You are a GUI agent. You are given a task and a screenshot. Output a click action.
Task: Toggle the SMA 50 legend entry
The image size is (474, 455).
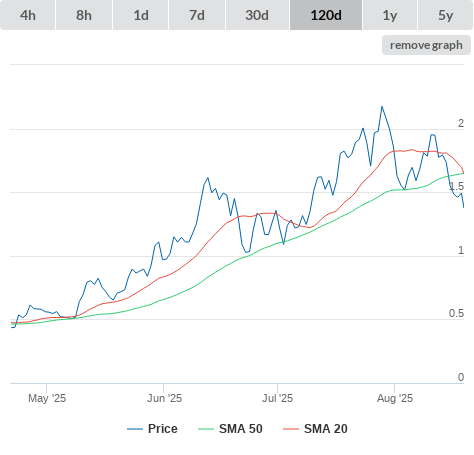(x=230, y=429)
